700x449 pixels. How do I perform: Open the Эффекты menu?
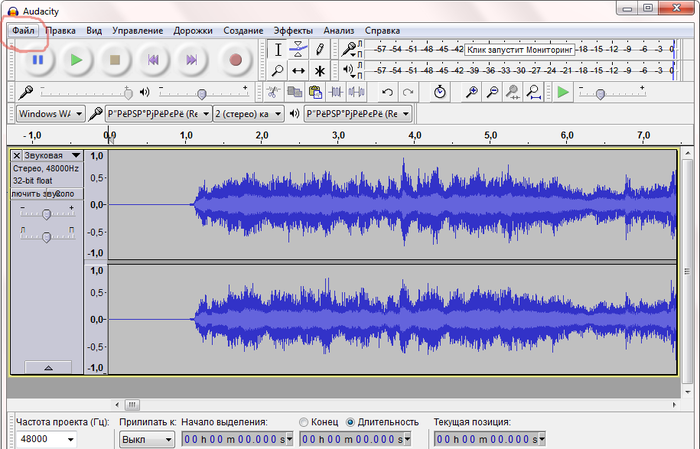tap(293, 30)
